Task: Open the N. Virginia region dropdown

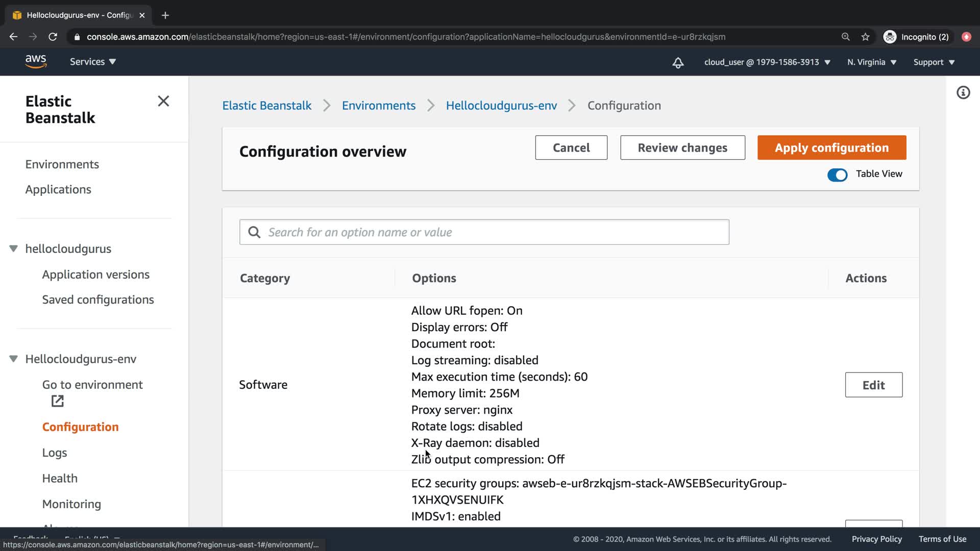Action: tap(872, 62)
